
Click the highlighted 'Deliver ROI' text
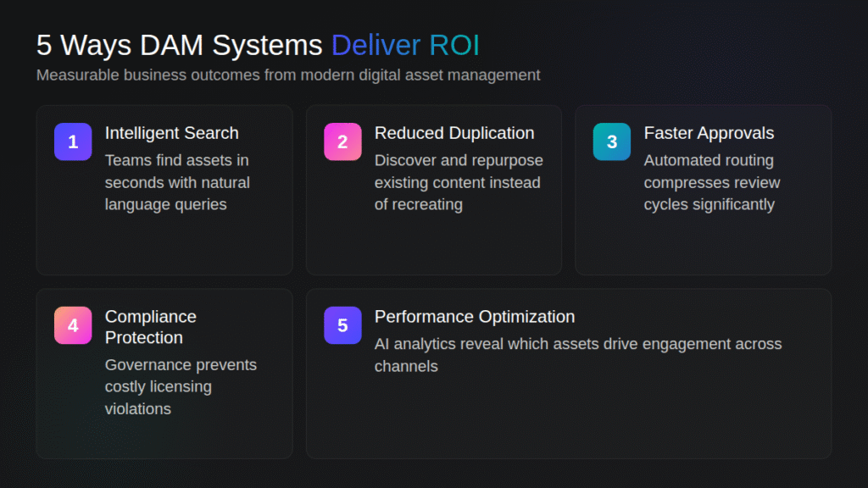404,45
